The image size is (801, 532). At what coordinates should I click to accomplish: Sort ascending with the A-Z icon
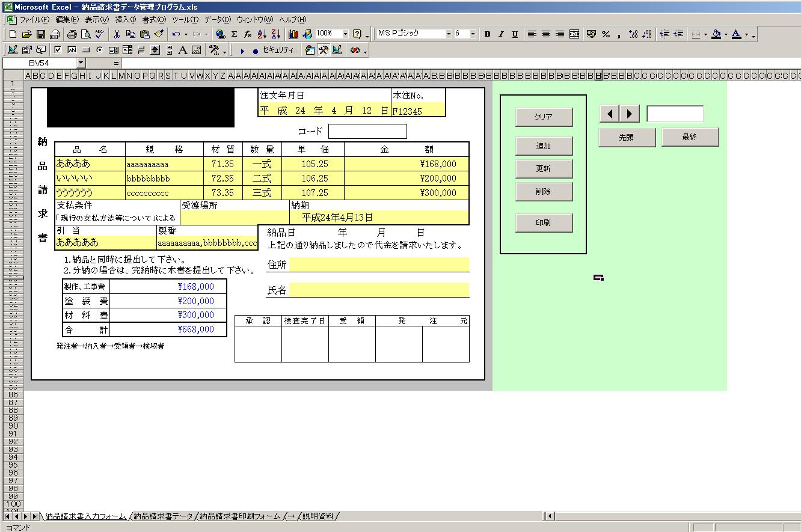pyautogui.click(x=262, y=34)
